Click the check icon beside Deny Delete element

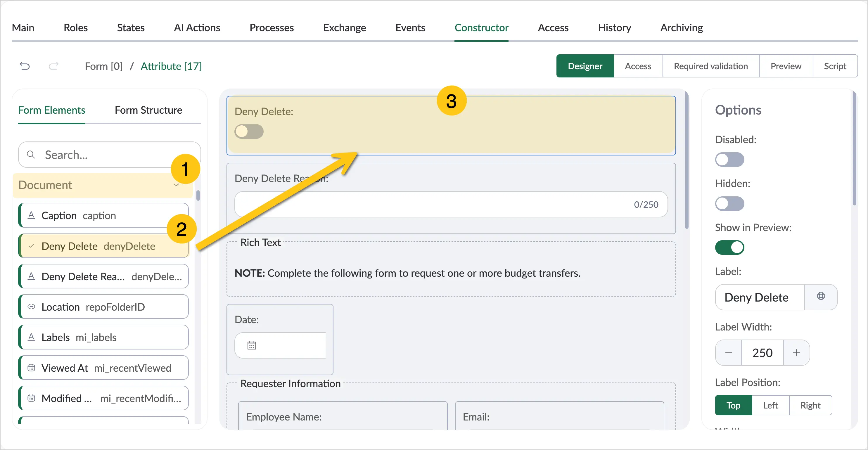(x=31, y=246)
